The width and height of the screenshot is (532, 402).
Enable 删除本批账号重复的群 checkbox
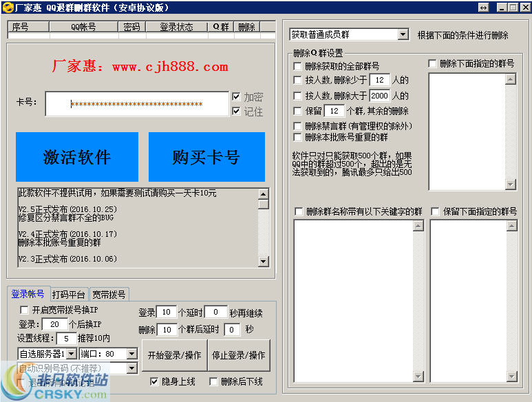click(x=297, y=137)
